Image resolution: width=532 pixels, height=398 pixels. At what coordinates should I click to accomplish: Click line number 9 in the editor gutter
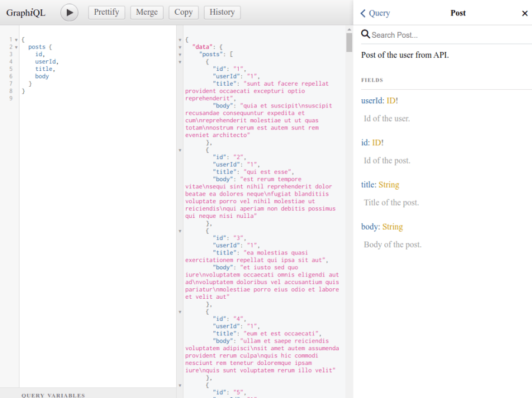(11, 98)
